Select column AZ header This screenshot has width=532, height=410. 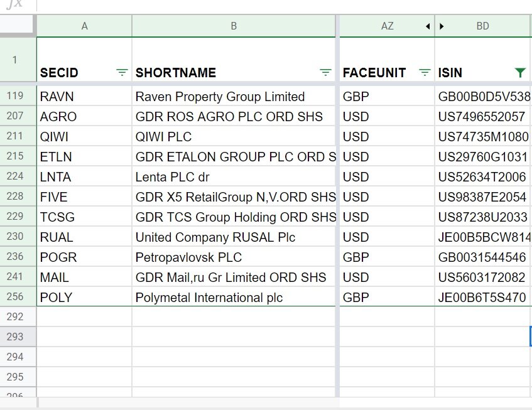coord(387,26)
